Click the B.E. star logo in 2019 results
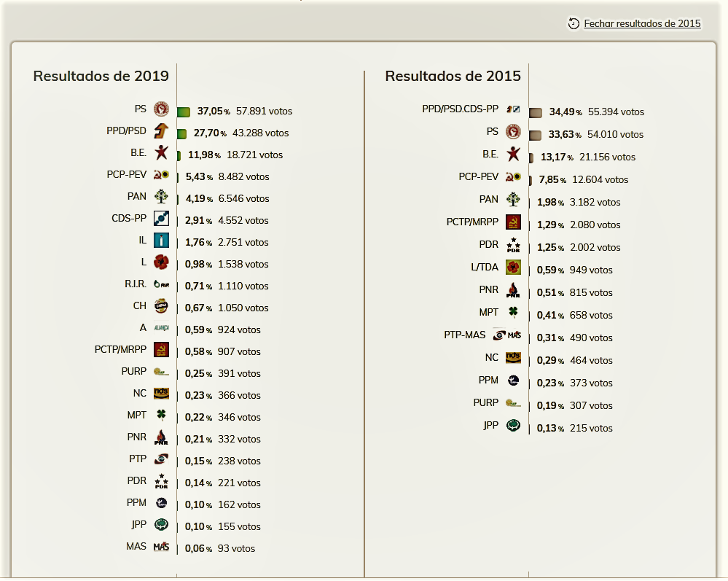Image resolution: width=728 pixels, height=581 pixels. tap(161, 154)
